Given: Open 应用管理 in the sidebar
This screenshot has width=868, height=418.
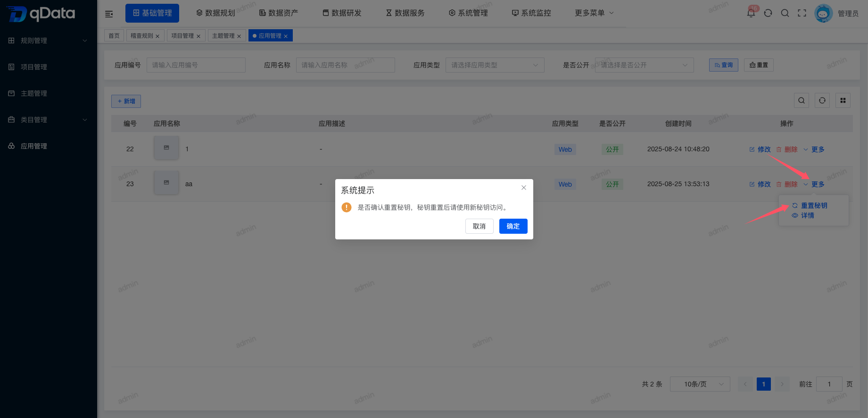Looking at the screenshot, I should (x=49, y=146).
